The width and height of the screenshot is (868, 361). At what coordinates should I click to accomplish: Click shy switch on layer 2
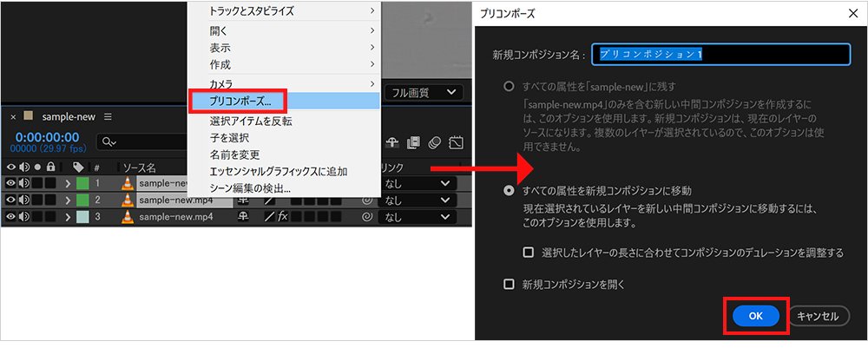coord(242,200)
